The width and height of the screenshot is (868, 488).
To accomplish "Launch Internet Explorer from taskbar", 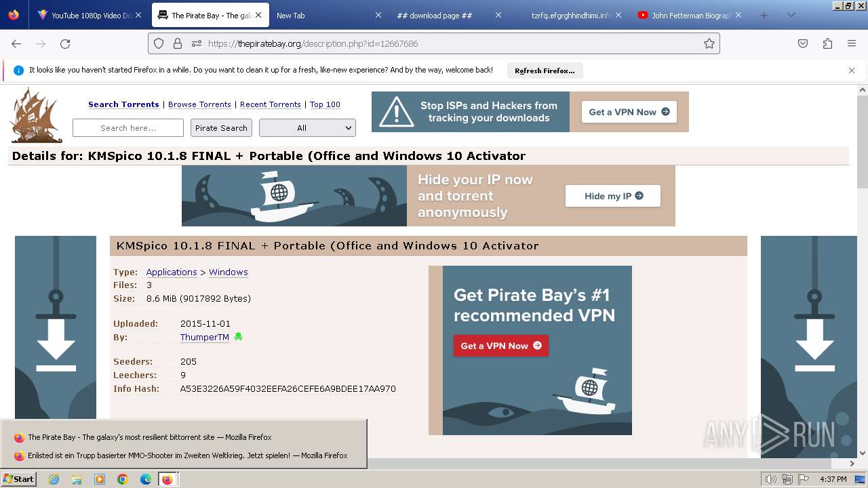I will click(x=54, y=479).
